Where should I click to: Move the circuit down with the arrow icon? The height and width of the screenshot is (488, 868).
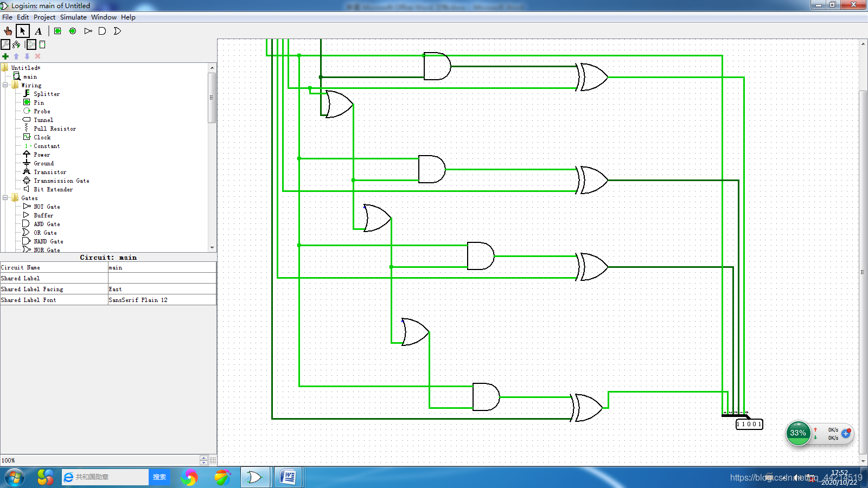click(x=27, y=56)
